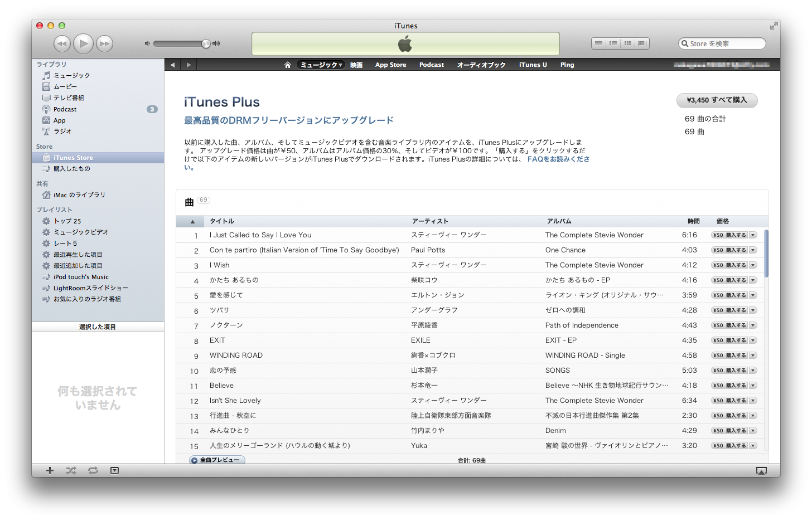Viewport: 812px width, 521px height.
Task: Go to the iTunes U tab
Action: [x=533, y=65]
